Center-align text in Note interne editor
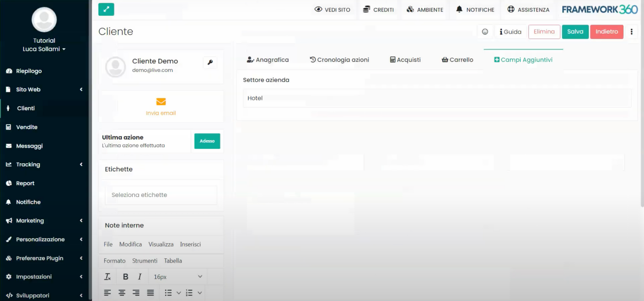The height and width of the screenshot is (301, 644). click(122, 293)
